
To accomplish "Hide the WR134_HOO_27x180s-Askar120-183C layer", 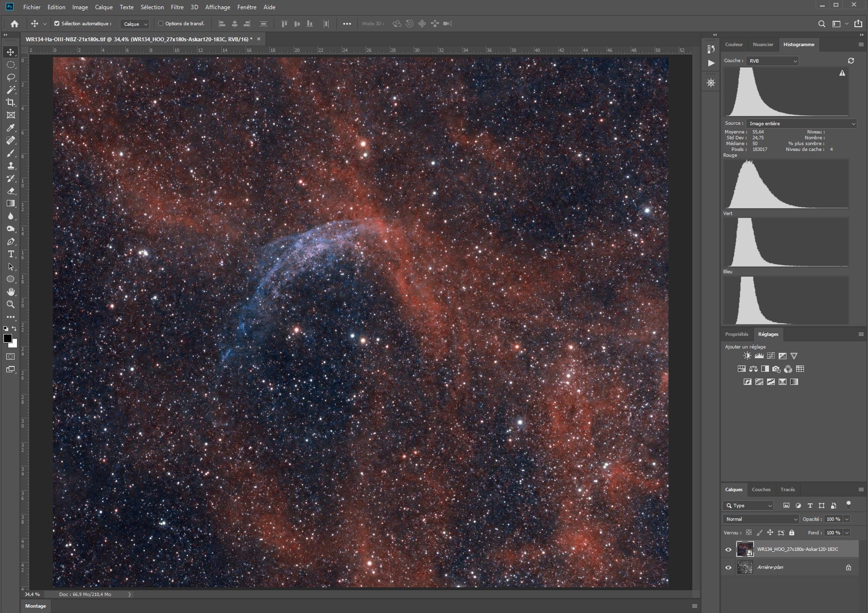I will 728,549.
